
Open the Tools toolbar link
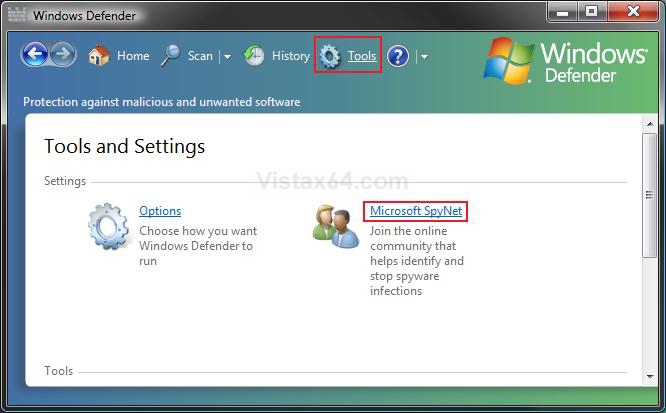(362, 56)
